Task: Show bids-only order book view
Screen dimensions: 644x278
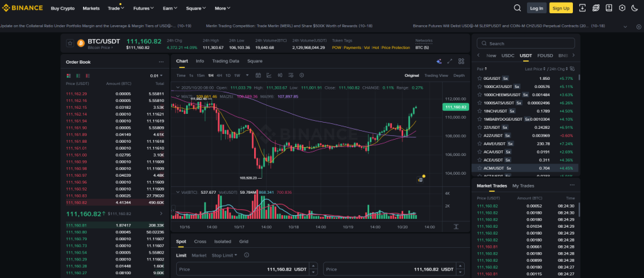Action: [x=77, y=75]
